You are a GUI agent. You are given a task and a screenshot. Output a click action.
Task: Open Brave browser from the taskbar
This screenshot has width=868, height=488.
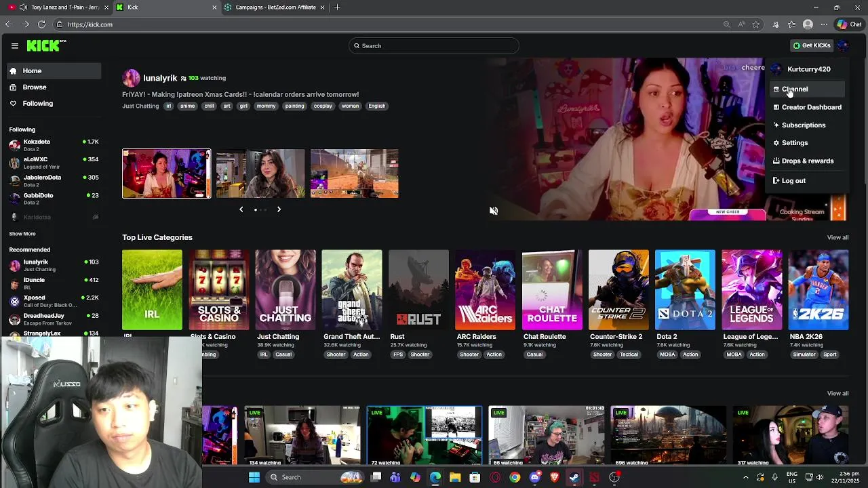click(555, 477)
